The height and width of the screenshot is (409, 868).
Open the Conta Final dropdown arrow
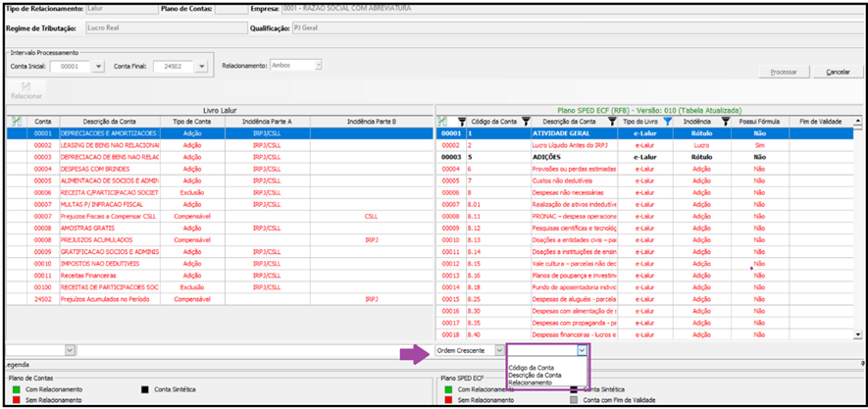pos(201,67)
